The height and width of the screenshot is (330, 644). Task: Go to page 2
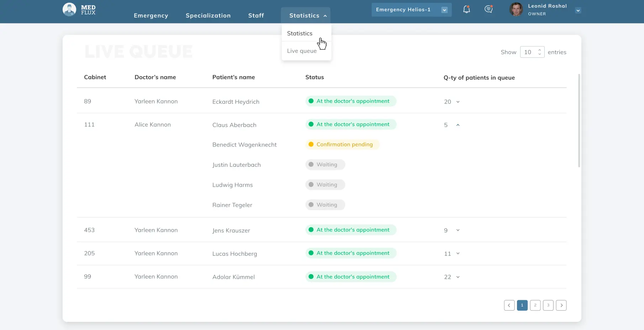[535, 305]
